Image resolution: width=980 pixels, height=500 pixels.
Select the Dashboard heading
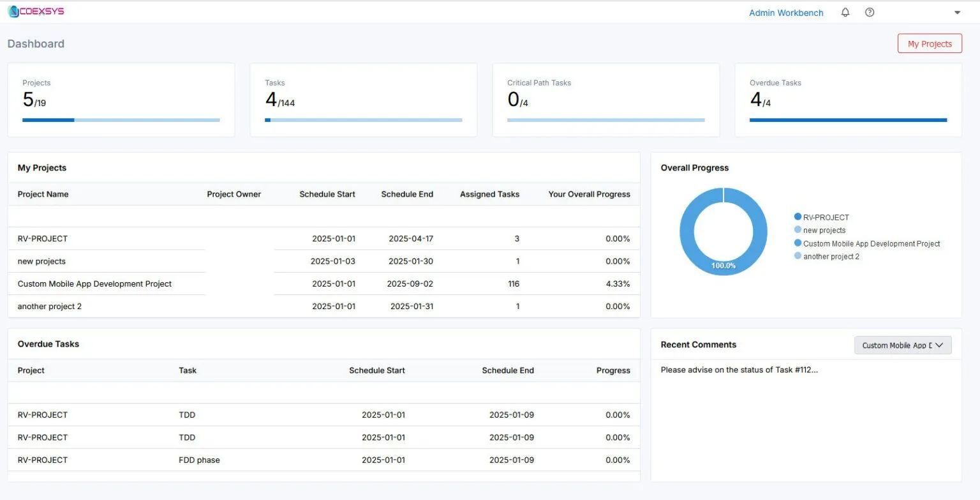(x=36, y=43)
